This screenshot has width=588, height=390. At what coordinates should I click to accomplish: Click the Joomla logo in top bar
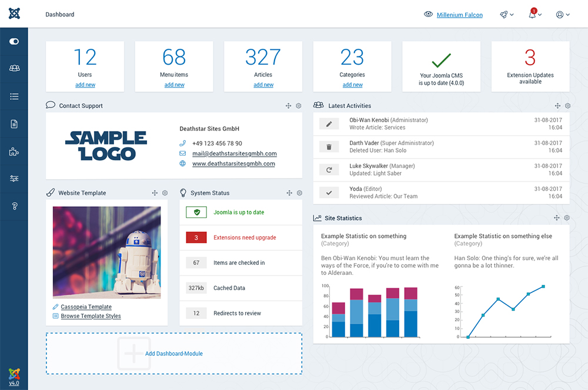[x=14, y=14]
